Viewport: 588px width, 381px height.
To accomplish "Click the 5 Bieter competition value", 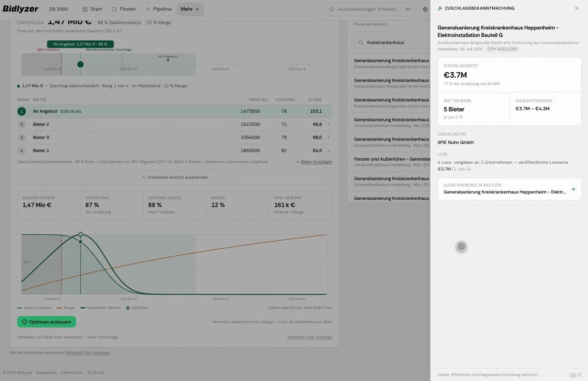I will click(454, 109).
